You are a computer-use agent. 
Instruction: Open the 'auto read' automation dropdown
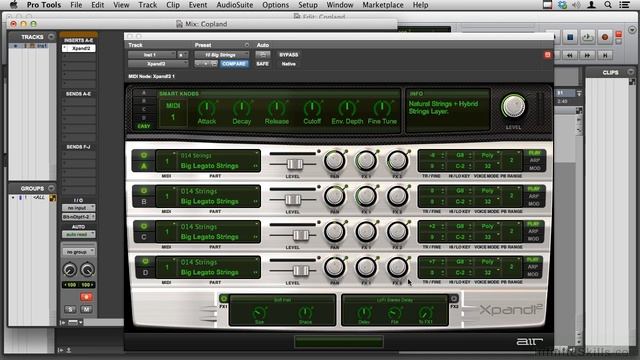coord(78,234)
